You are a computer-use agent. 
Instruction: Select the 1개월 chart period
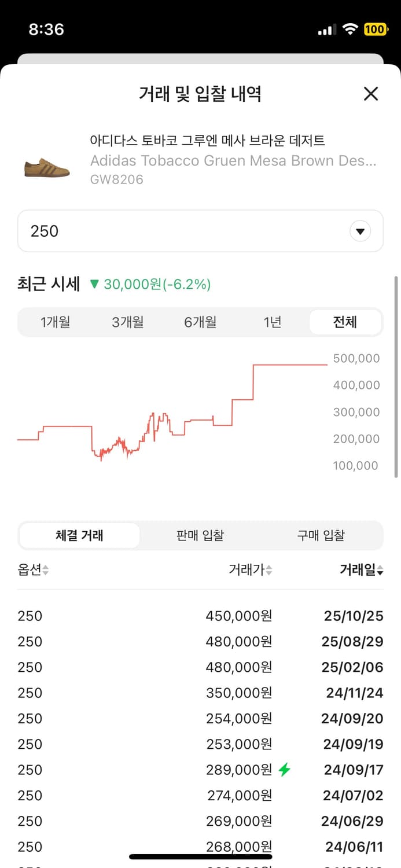[x=55, y=322]
